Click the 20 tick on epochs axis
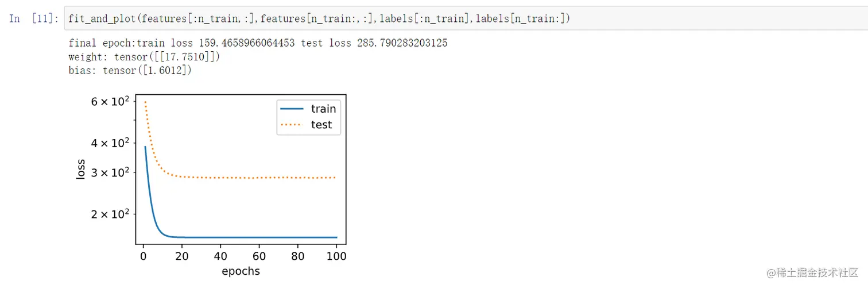868x288 pixels. 182,256
